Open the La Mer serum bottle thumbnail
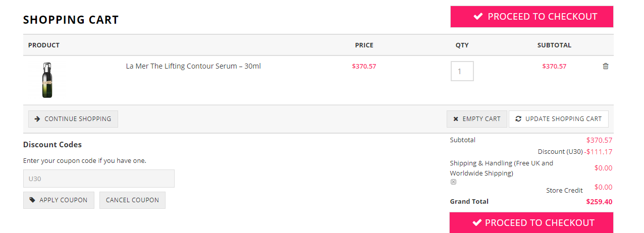The height and width of the screenshot is (233, 644). (47, 80)
